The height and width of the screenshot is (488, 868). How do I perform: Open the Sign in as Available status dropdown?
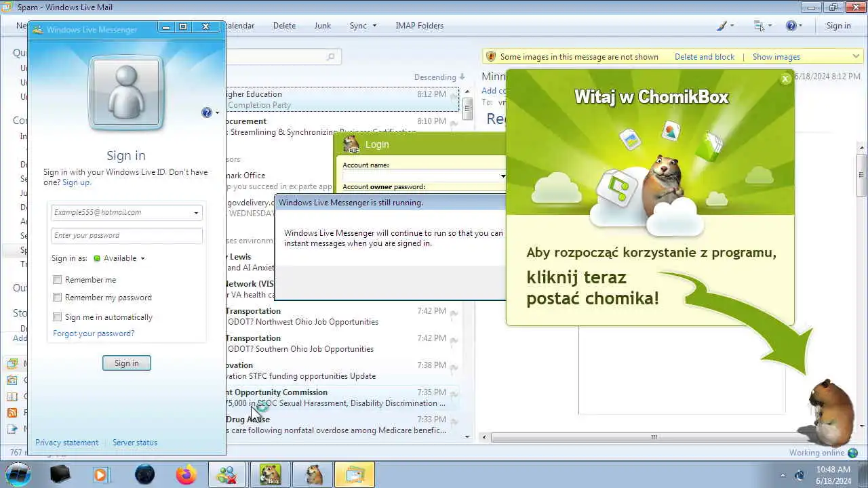point(142,258)
